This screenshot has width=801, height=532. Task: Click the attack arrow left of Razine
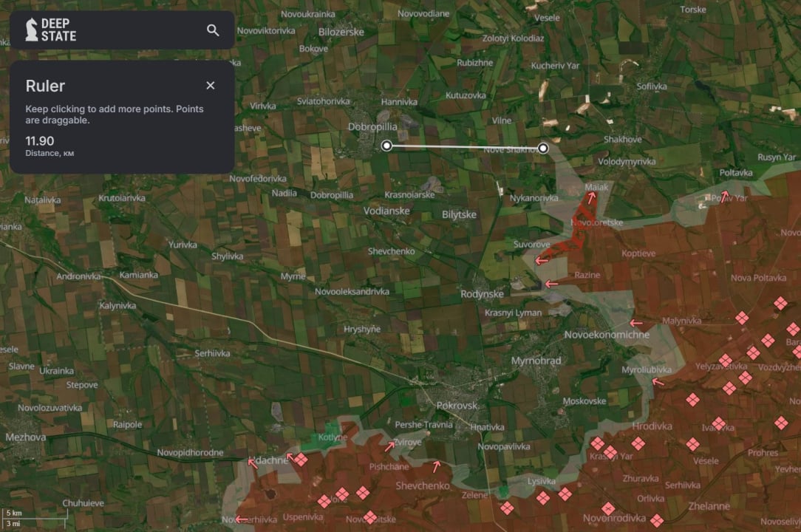coord(551,284)
